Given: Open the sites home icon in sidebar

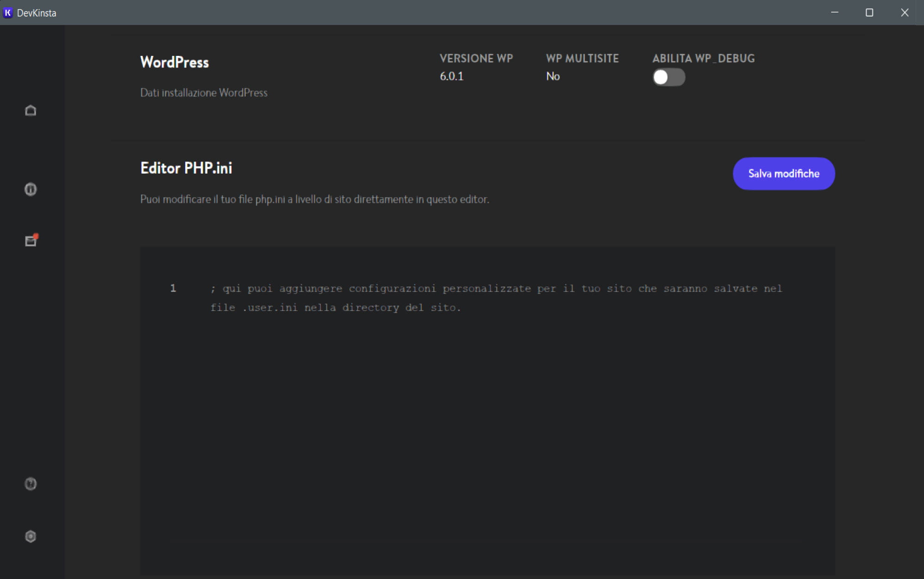Looking at the screenshot, I should 30,111.
